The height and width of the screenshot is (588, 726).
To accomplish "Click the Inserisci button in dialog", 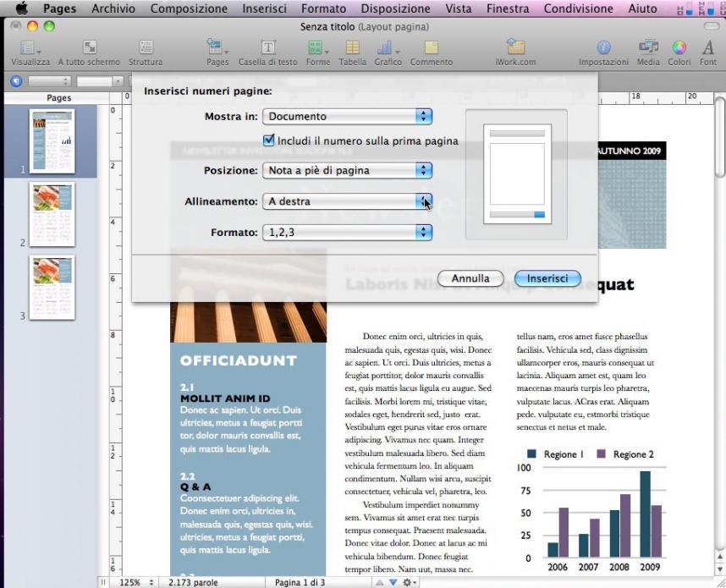I will [x=547, y=278].
